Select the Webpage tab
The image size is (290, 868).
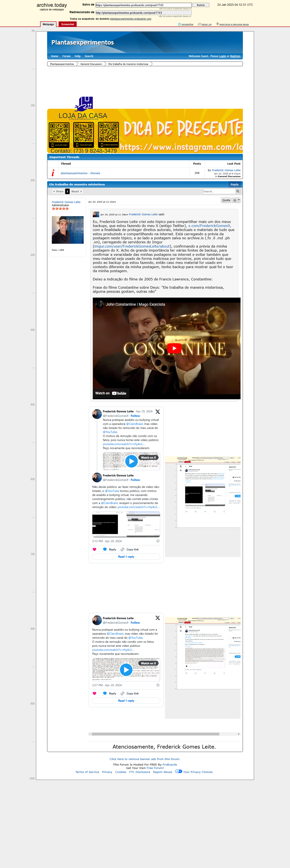(48, 24)
